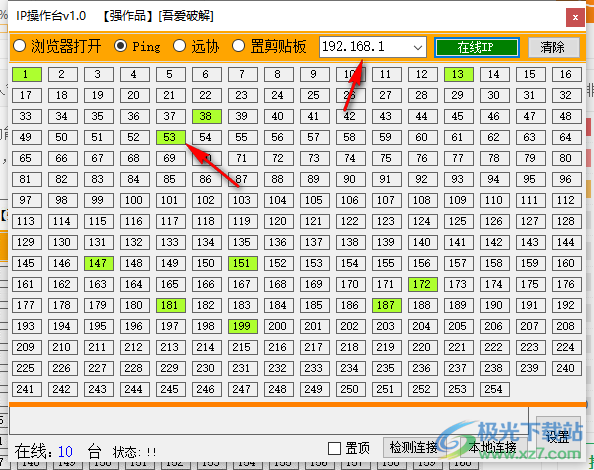
Task: Click IP cell 177
Action: pos(27,305)
